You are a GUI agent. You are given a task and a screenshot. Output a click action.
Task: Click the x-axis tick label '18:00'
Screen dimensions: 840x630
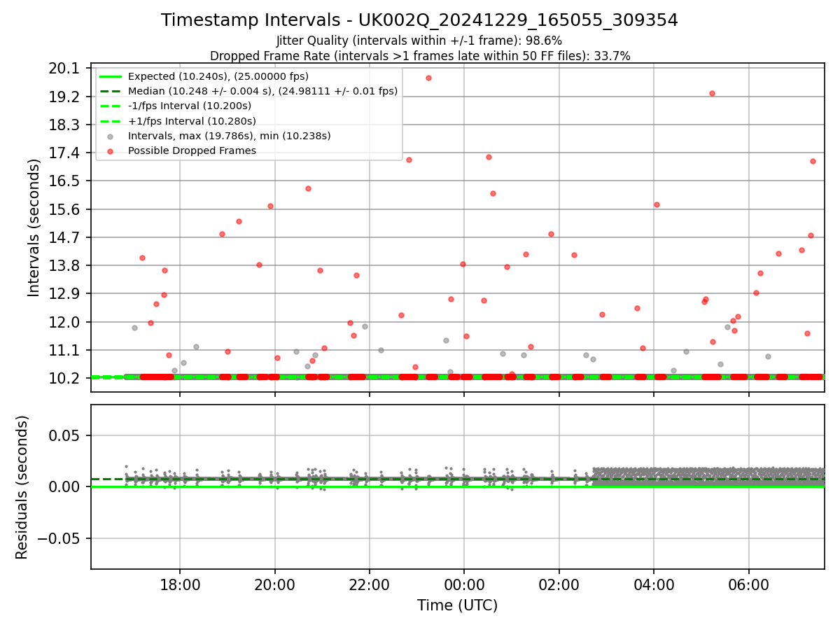(x=180, y=584)
